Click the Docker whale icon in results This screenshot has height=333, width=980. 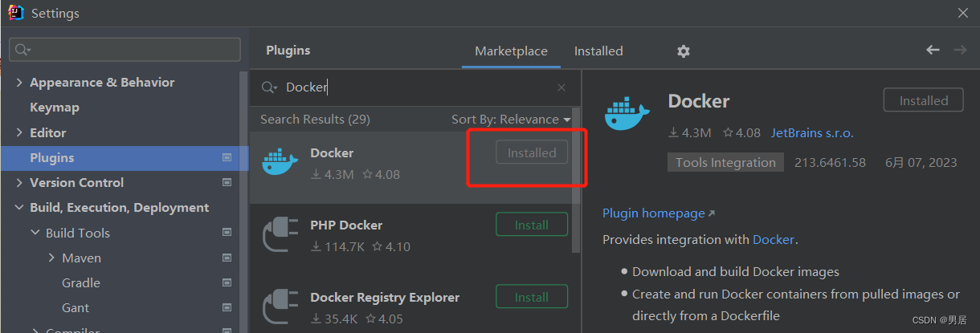tap(280, 161)
